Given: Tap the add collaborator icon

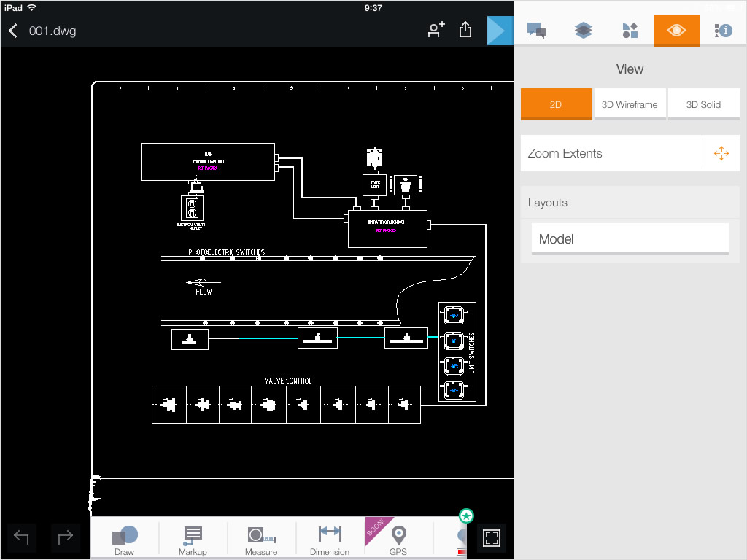Looking at the screenshot, I should pos(436,30).
